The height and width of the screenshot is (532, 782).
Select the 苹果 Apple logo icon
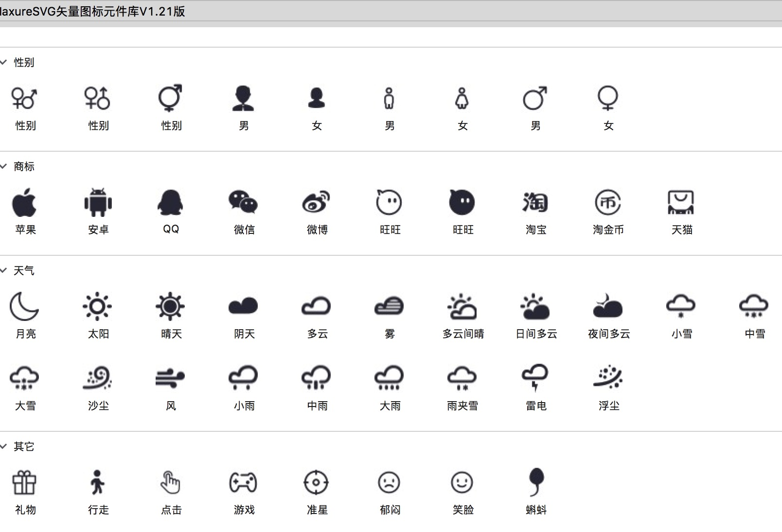24,202
